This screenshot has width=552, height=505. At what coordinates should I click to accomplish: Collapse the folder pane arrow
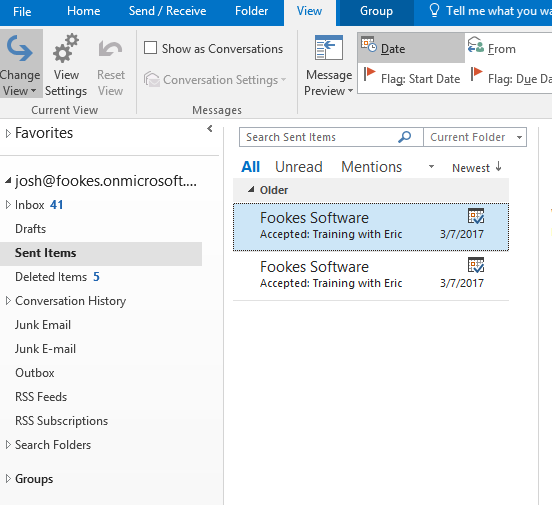coord(210,129)
